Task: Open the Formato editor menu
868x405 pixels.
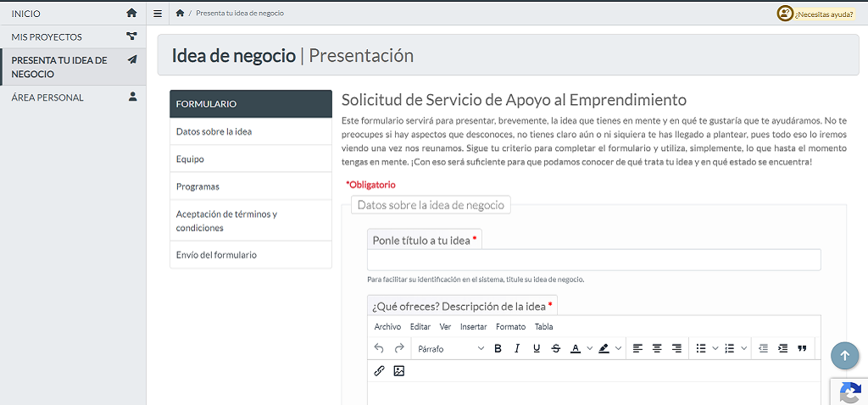Action: (x=510, y=326)
